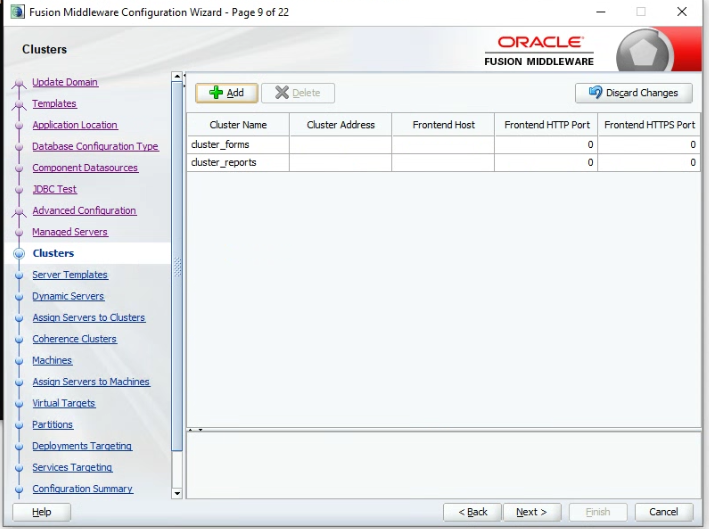
Task: Open Assign Servers to Machines step
Action: [x=91, y=382]
